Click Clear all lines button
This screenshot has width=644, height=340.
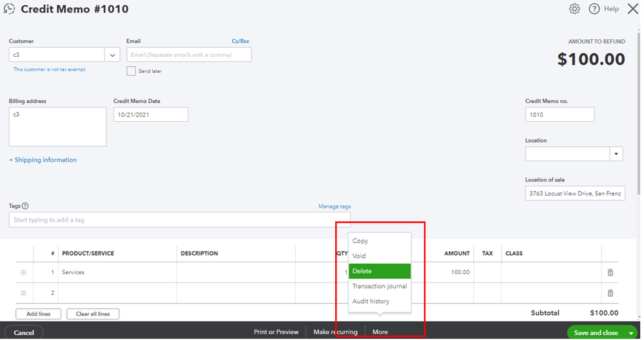(93, 314)
